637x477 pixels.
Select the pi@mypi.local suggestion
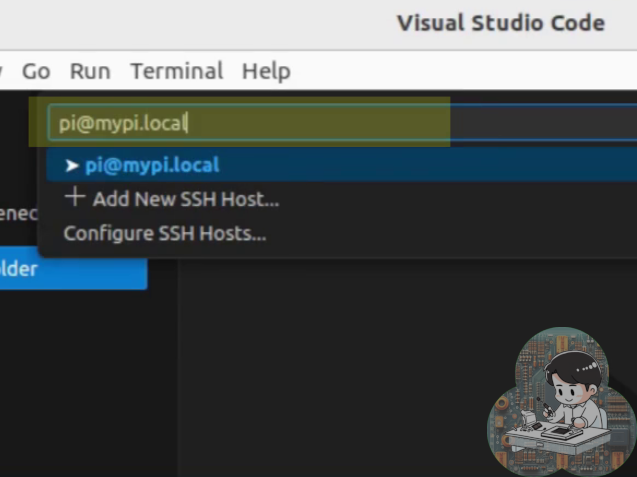[x=341, y=165]
